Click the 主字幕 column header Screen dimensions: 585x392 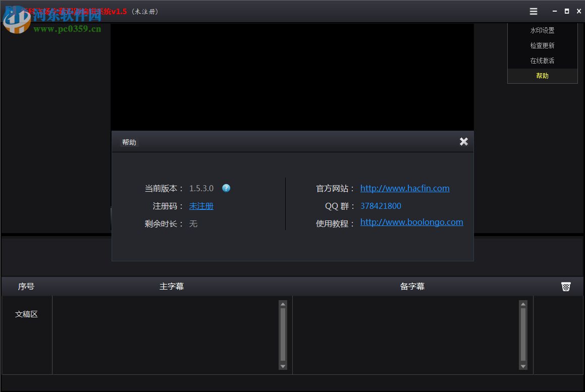(x=172, y=286)
